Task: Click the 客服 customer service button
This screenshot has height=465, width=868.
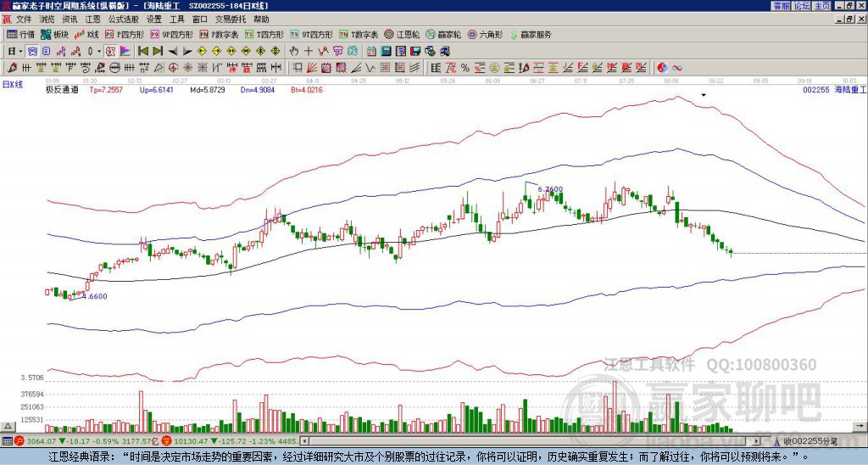Action: [782, 5]
